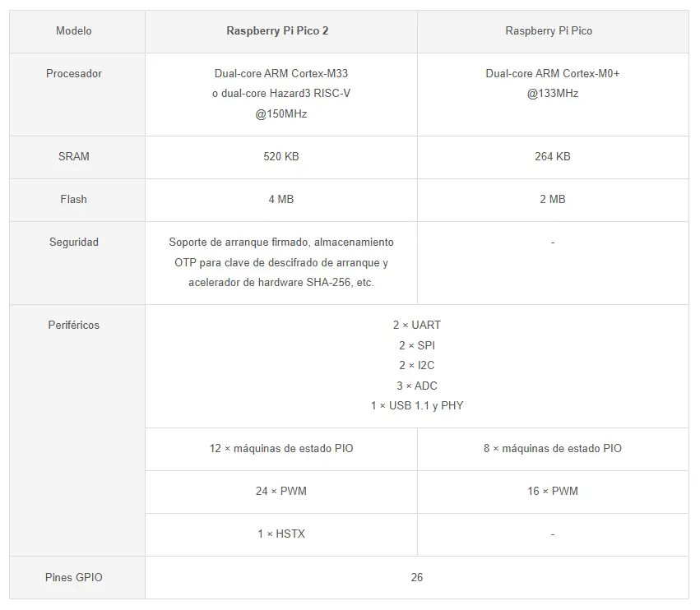700x610 pixels.
Task: Click the 16 × PWM cell
Action: 553,492
